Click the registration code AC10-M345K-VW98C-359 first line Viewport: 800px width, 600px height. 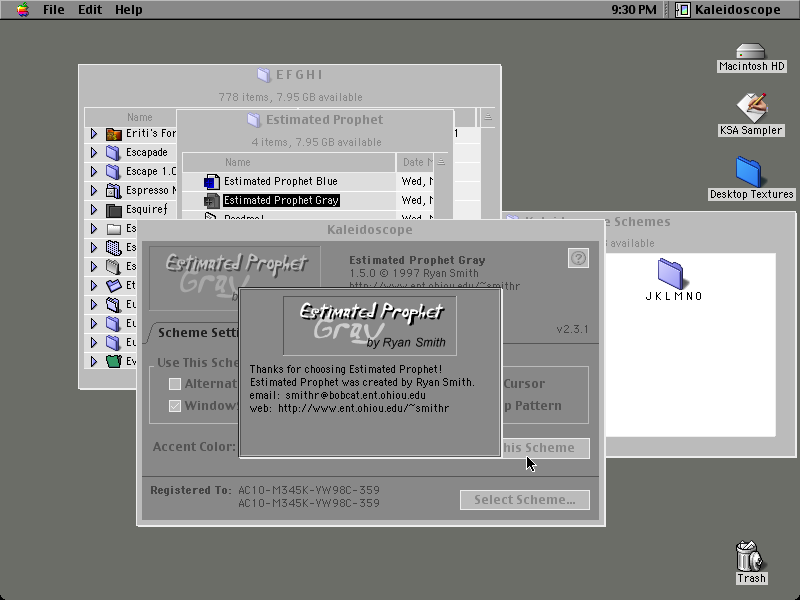(x=309, y=490)
